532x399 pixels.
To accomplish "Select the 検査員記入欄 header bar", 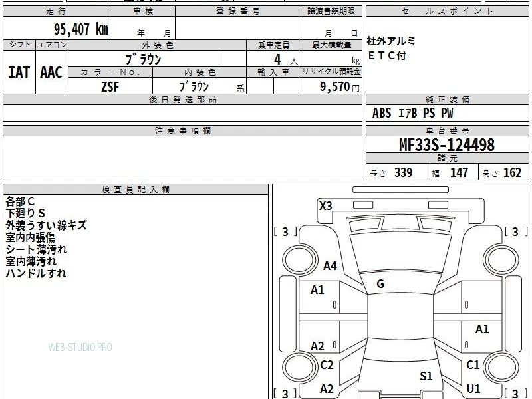I will coord(136,190).
